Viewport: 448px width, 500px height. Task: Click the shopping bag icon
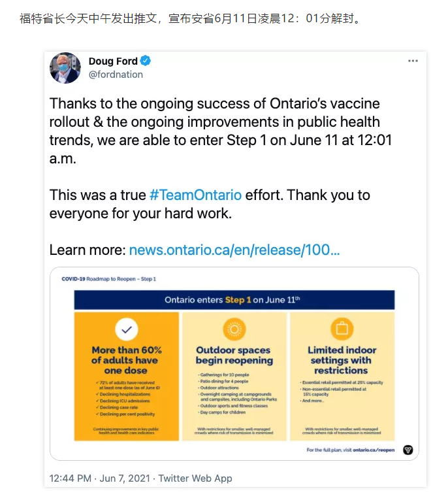point(342,329)
